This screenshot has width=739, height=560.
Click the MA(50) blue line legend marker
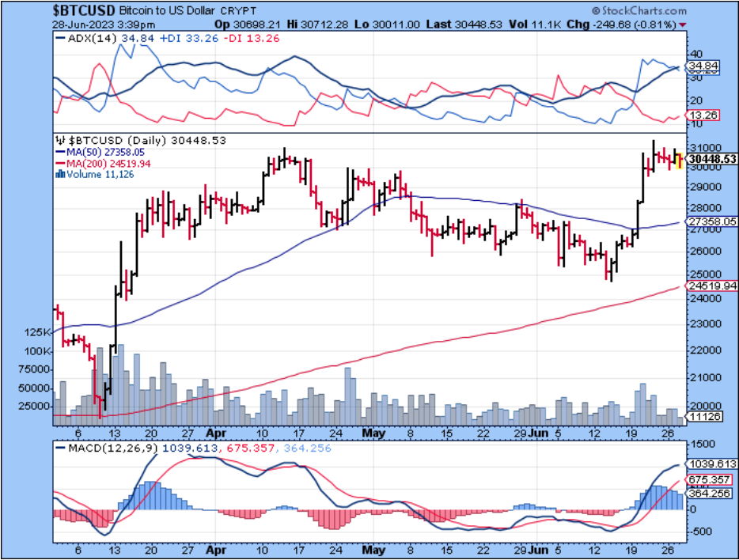[x=59, y=152]
